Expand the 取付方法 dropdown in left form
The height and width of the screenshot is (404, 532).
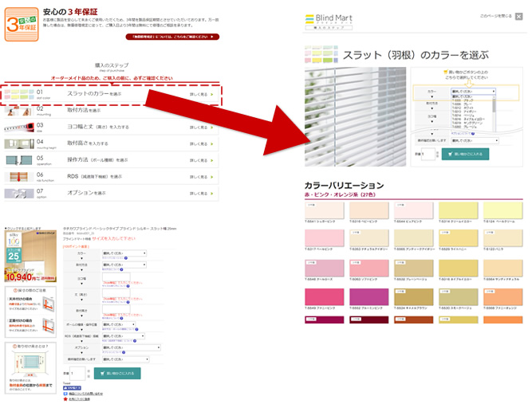[x=124, y=264]
